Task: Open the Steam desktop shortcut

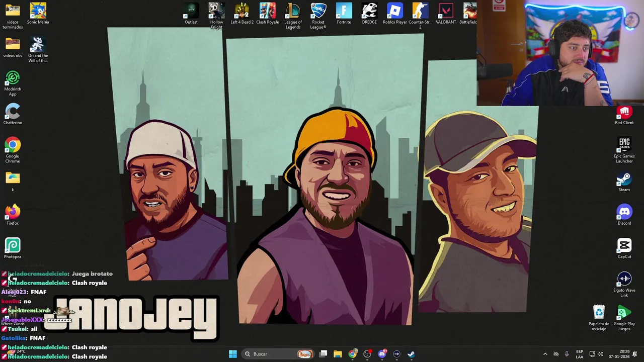Action: pyautogui.click(x=624, y=182)
